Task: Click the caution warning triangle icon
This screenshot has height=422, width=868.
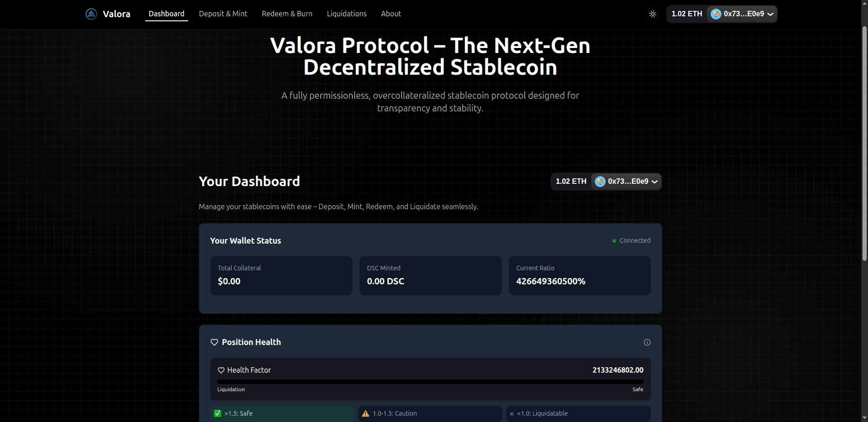Action: 365,413
